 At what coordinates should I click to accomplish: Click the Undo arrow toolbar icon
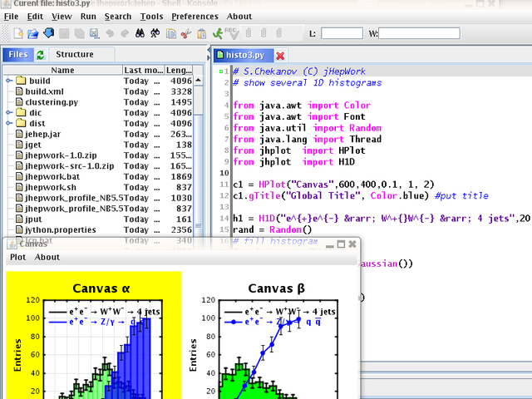tap(111, 34)
